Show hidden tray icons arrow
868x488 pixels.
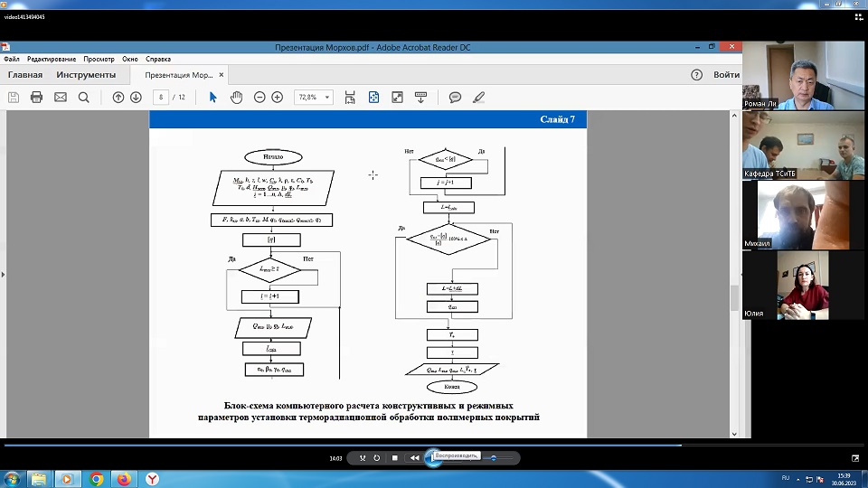tap(797, 479)
